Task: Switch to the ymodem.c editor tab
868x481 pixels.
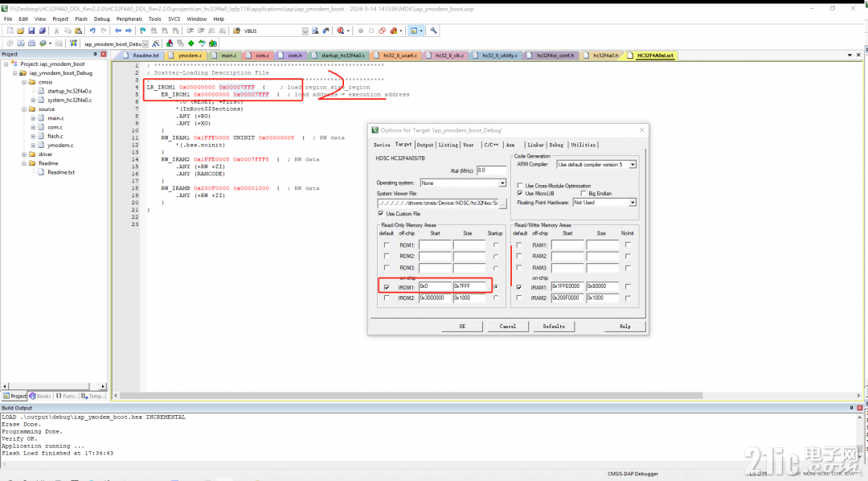Action: [186, 55]
